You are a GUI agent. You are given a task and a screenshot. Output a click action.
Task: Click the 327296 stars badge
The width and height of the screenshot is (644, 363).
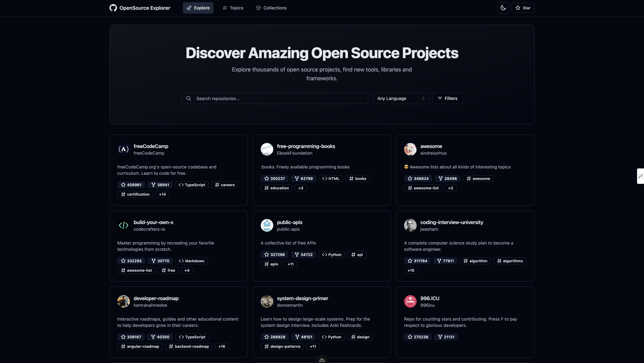tap(275, 255)
